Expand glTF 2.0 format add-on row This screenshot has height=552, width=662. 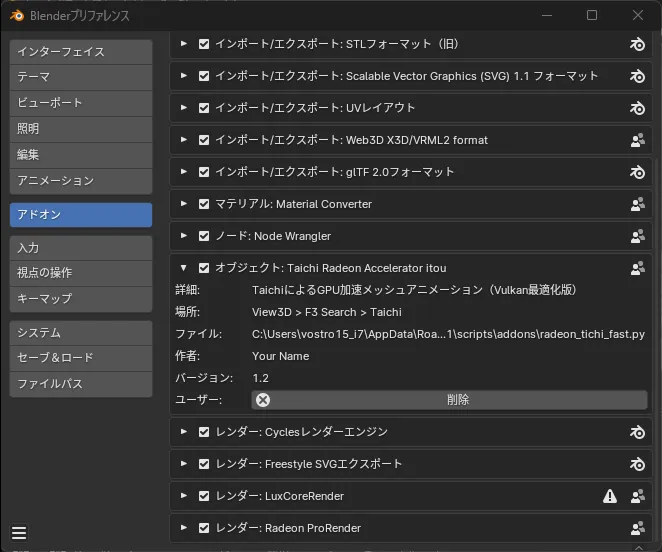(184, 171)
